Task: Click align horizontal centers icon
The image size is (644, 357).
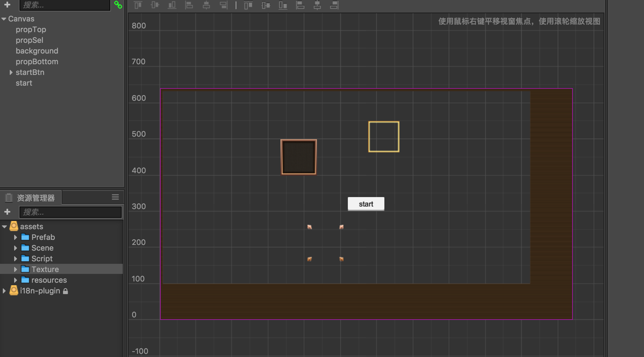Action: (x=206, y=5)
